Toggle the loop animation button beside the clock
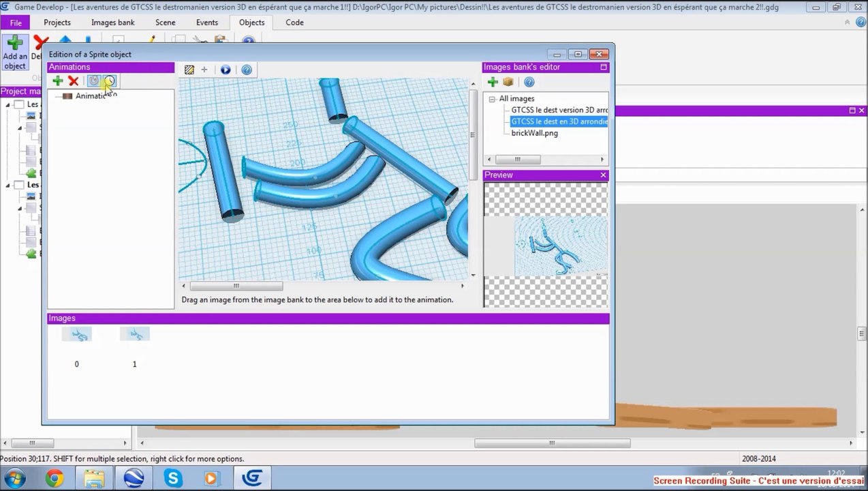Image resolution: width=868 pixels, height=491 pixels. (94, 81)
